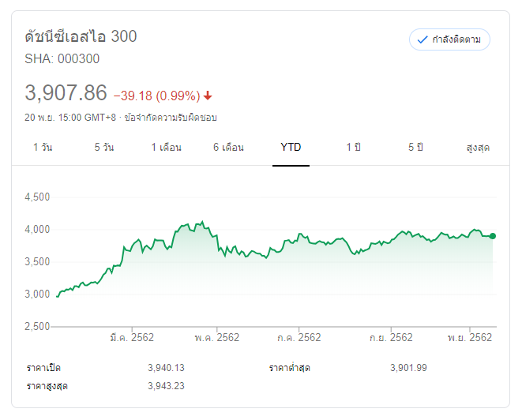Switch to the 6 เดือน tab
This screenshot has height=420, width=522.
click(x=228, y=148)
